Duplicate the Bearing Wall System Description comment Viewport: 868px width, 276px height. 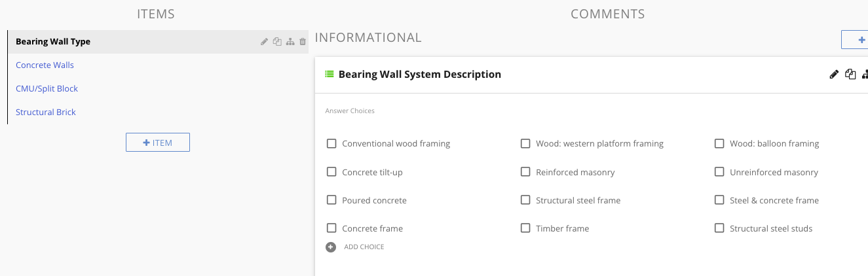[850, 75]
